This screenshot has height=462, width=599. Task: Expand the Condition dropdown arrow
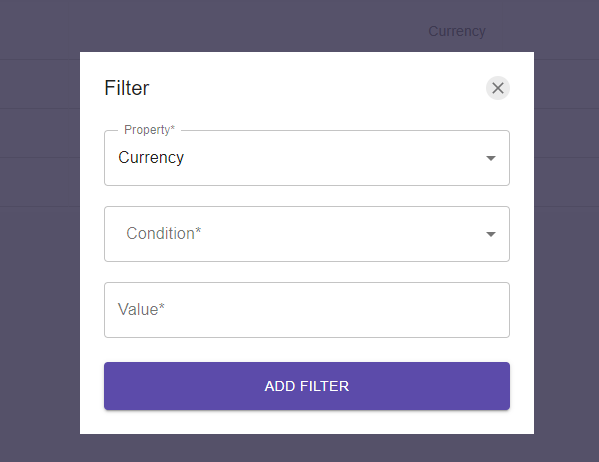(x=491, y=234)
